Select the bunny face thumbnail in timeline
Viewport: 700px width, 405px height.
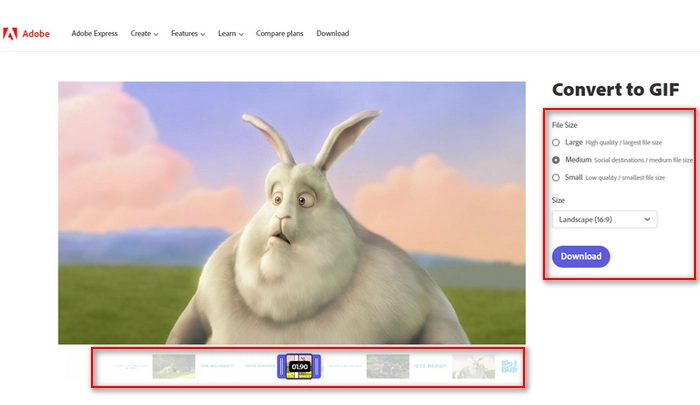(x=473, y=366)
